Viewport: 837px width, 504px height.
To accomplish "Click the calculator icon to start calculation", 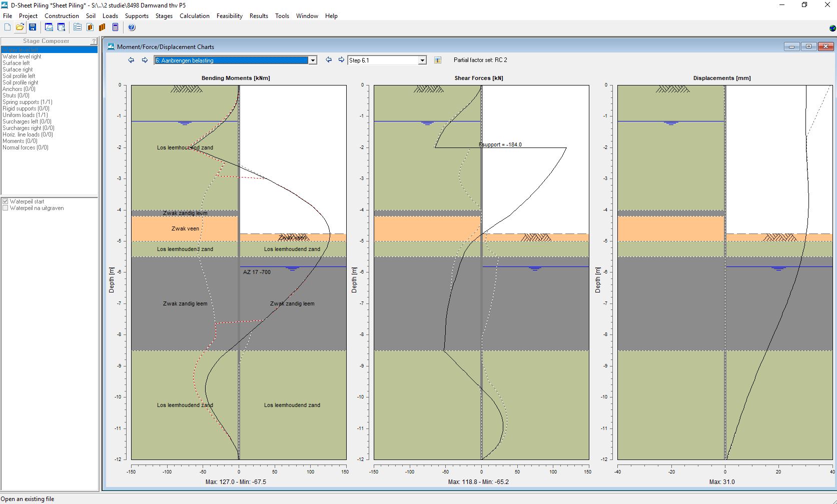I will coord(115,27).
